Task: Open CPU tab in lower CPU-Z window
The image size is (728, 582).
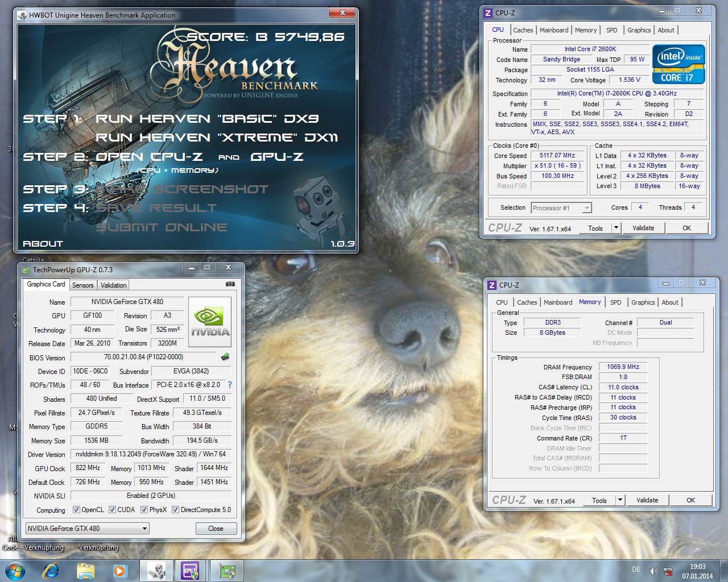Action: tap(502, 303)
